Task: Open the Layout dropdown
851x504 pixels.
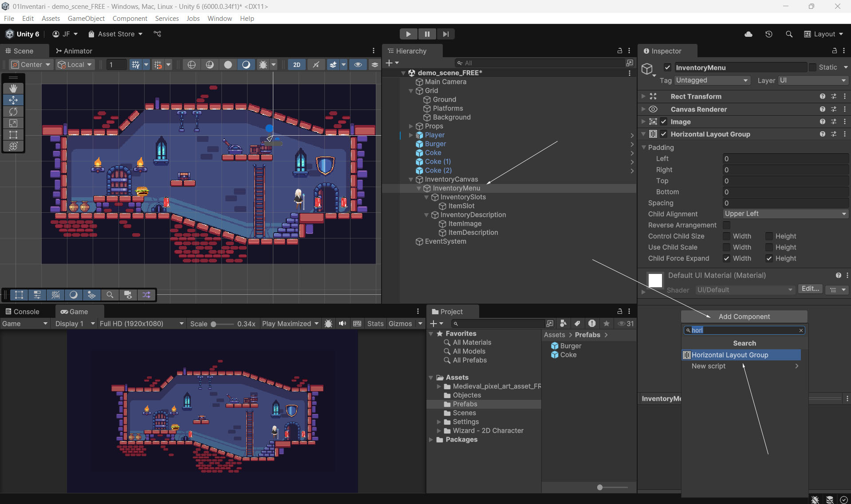Action: (823, 34)
